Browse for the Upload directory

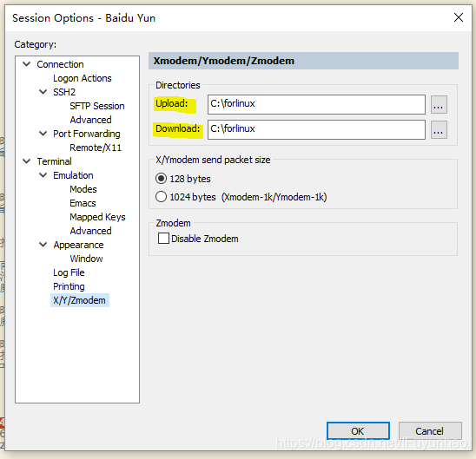point(439,105)
